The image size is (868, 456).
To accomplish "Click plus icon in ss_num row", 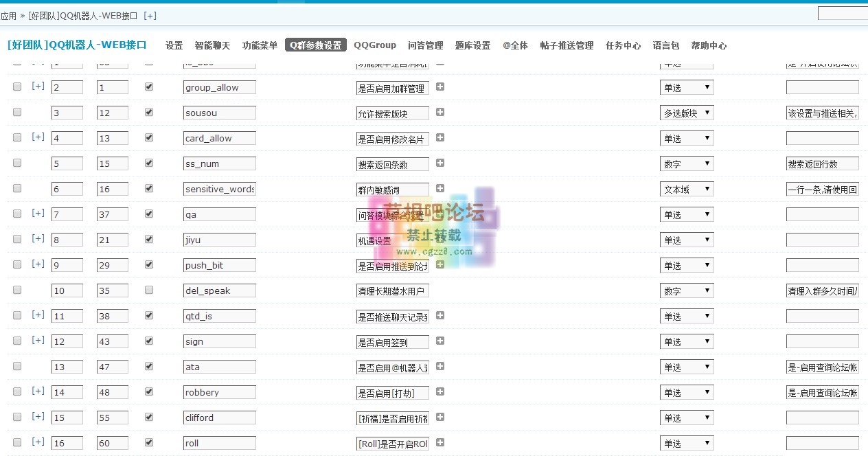I will (440, 163).
